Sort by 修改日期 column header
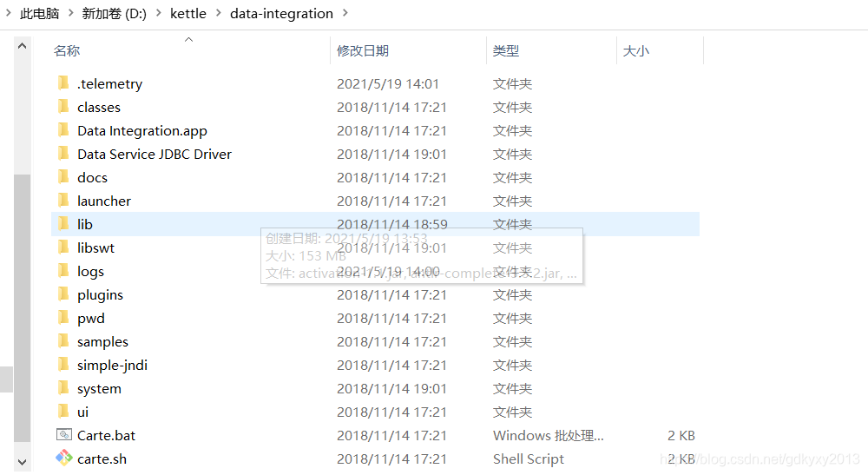Image resolution: width=868 pixels, height=475 pixels. pyautogui.click(x=363, y=51)
